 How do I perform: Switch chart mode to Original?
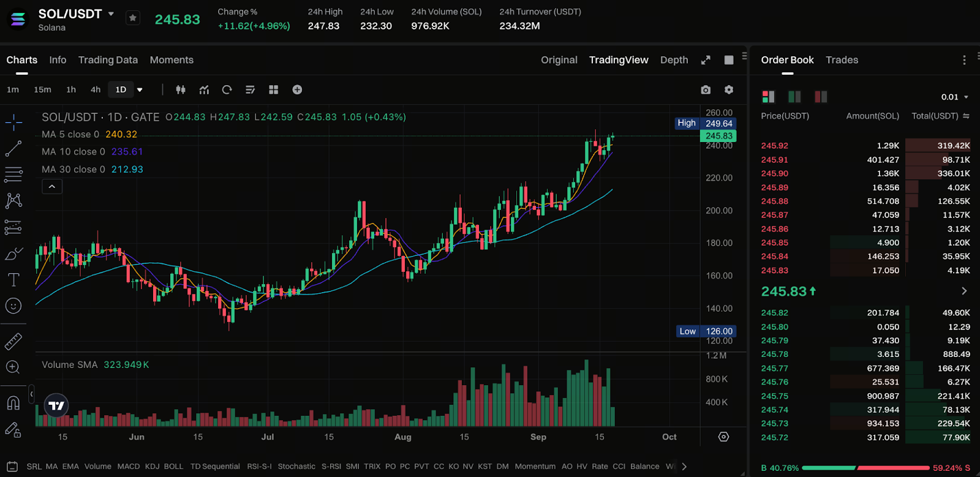pyautogui.click(x=559, y=60)
